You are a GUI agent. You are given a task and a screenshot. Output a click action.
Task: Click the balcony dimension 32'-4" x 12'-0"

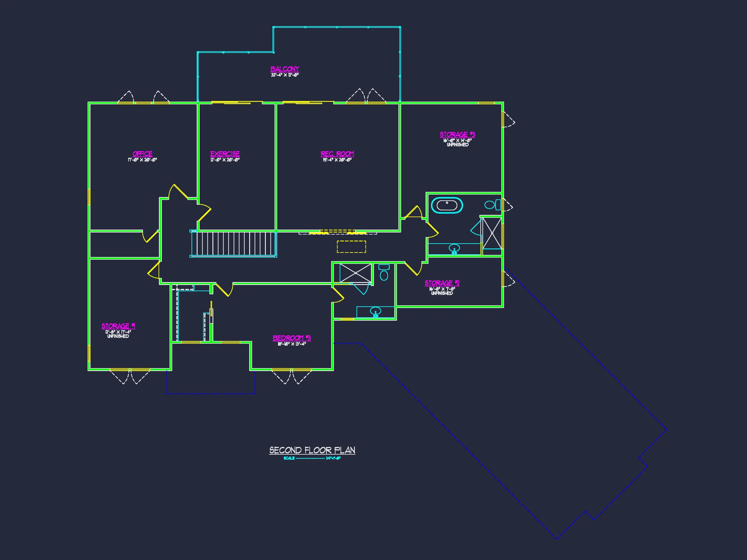[x=285, y=75]
